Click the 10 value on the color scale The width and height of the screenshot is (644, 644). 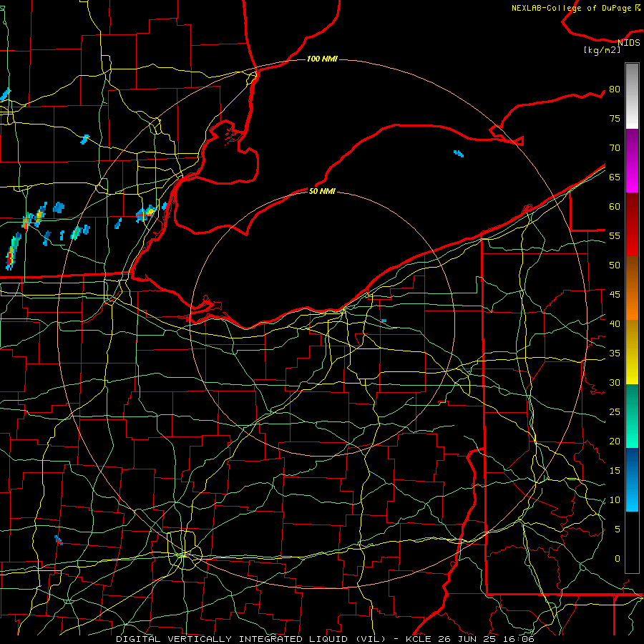coord(615,500)
